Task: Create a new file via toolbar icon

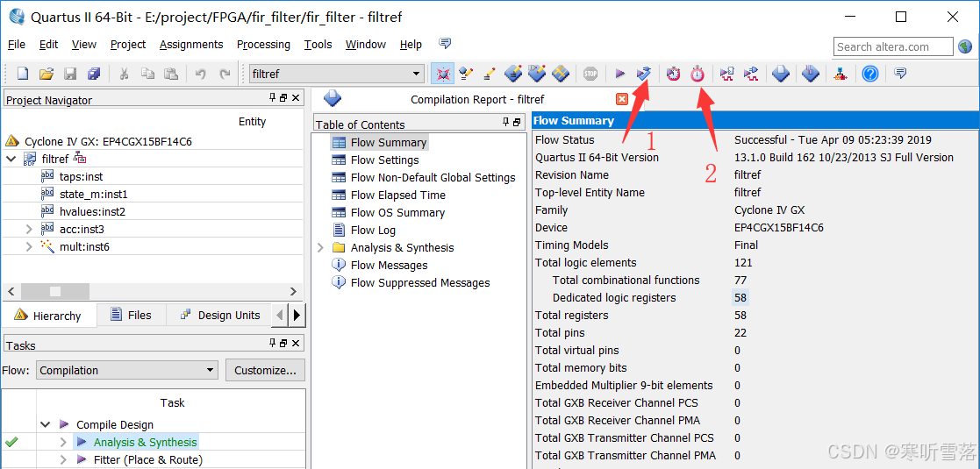Action: coord(23,74)
